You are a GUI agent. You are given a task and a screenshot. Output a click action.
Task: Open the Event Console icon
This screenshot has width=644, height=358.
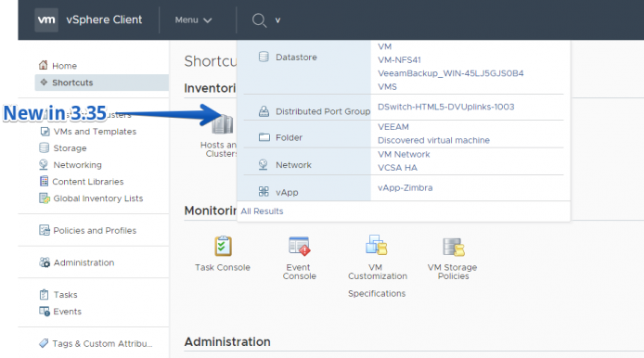coord(299,246)
